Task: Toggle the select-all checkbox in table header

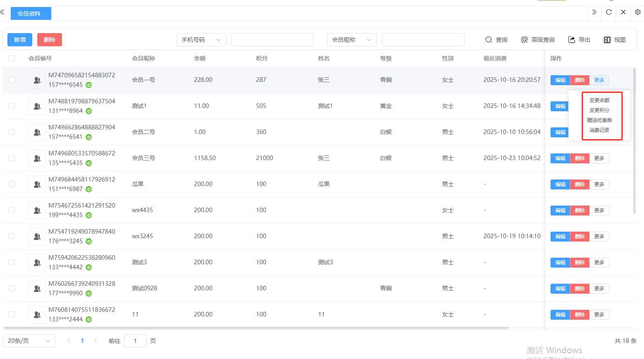Action: coord(12,58)
